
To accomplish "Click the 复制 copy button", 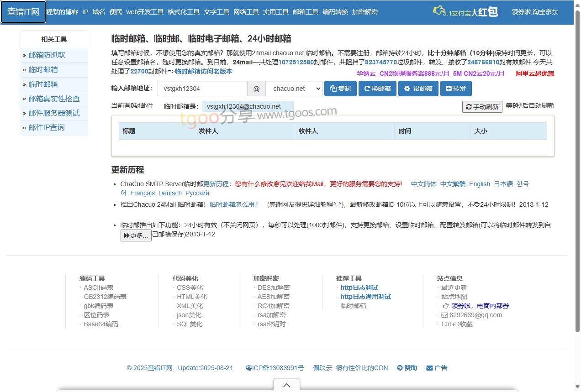I will point(340,89).
